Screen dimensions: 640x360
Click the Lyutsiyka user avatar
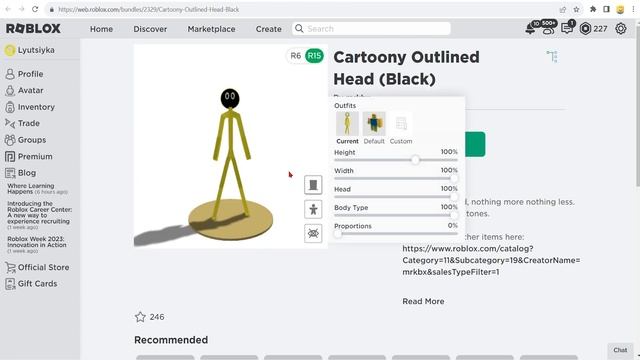10,50
